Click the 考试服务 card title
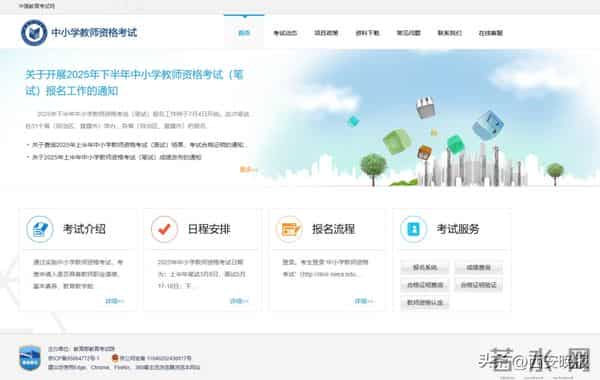This screenshot has width=600, height=380. pos(458,229)
